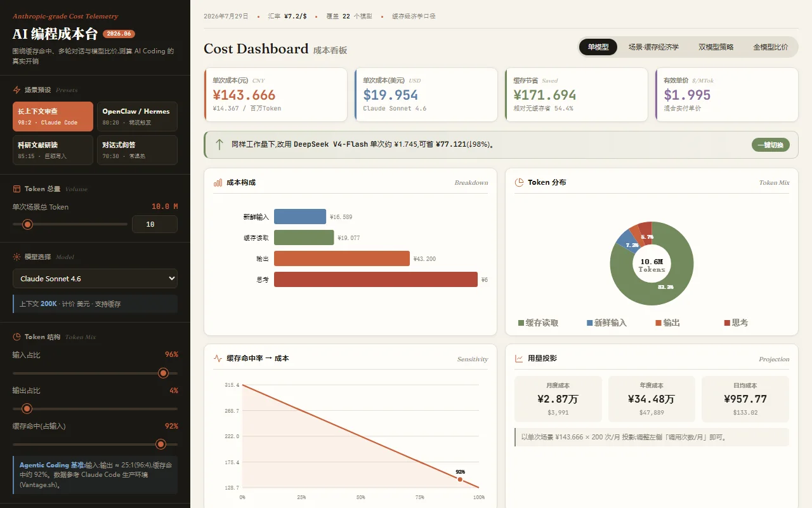812x508 pixels.
Task: Choose the OpenClaw / Hermes preset
Action: [137, 117]
